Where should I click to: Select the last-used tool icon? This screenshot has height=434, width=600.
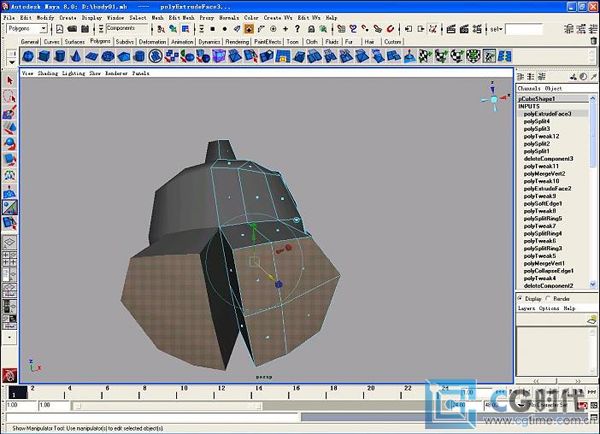pyautogui.click(x=10, y=223)
